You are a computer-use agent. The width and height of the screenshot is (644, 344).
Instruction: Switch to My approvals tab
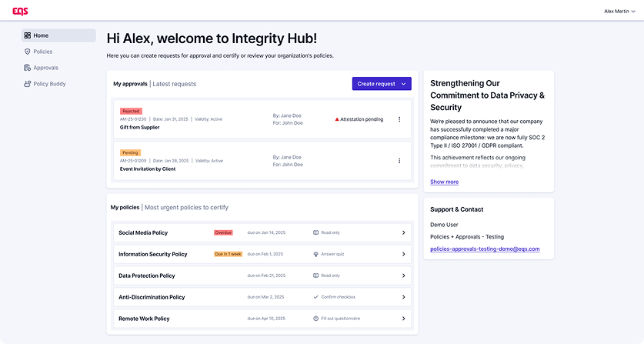coord(129,84)
